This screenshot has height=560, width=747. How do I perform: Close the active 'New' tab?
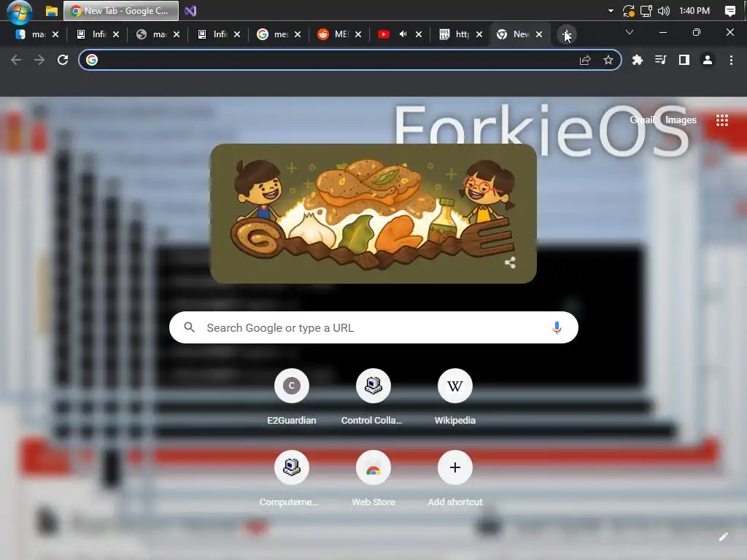click(x=539, y=34)
